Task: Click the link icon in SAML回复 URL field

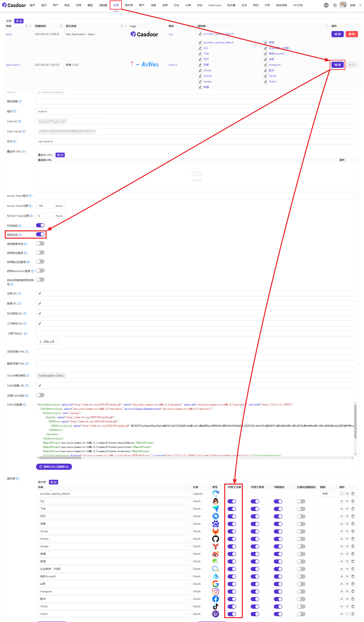Action: [40, 386]
